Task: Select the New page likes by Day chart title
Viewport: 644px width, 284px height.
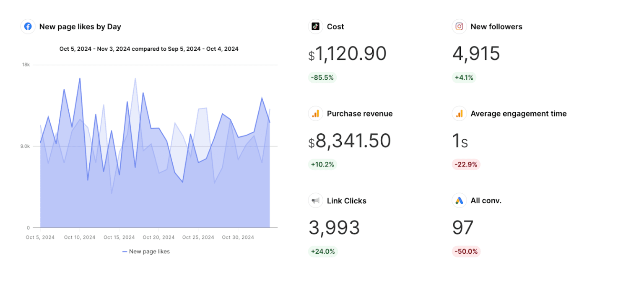Action: pos(80,26)
